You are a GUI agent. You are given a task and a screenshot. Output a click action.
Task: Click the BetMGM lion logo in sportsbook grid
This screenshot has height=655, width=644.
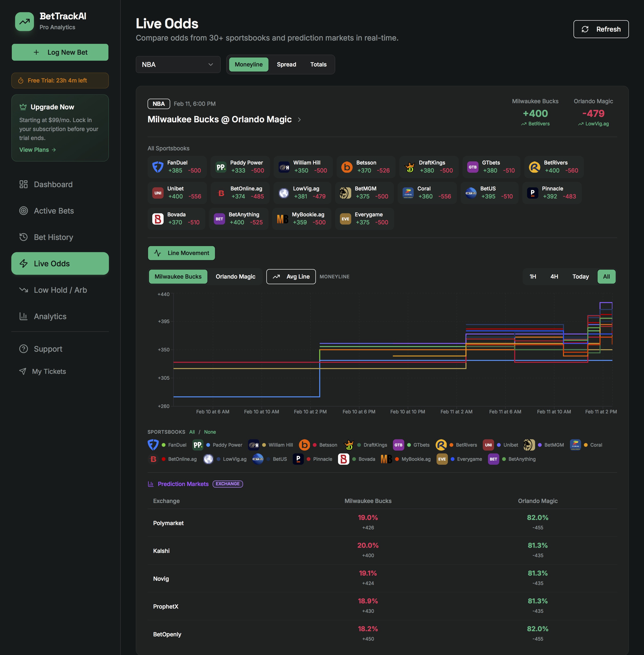[x=345, y=193]
